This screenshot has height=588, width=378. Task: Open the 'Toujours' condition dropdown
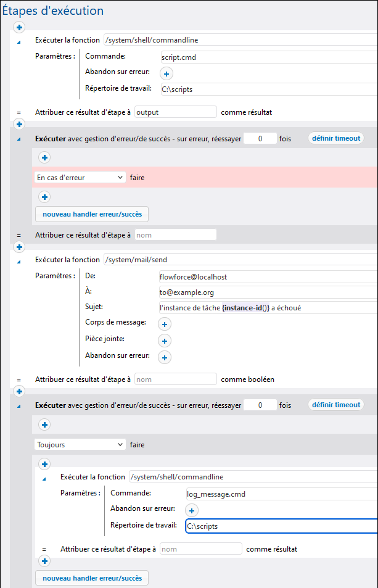(80, 444)
